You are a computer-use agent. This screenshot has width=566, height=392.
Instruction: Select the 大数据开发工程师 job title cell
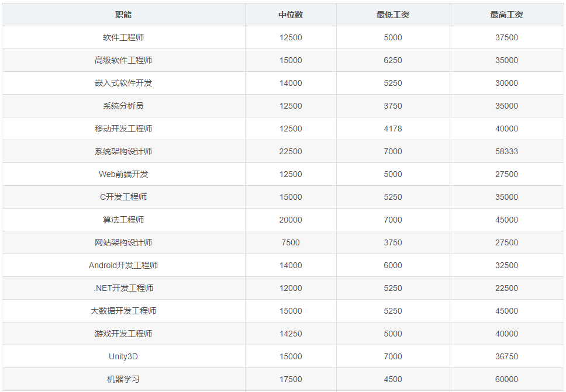pos(123,311)
